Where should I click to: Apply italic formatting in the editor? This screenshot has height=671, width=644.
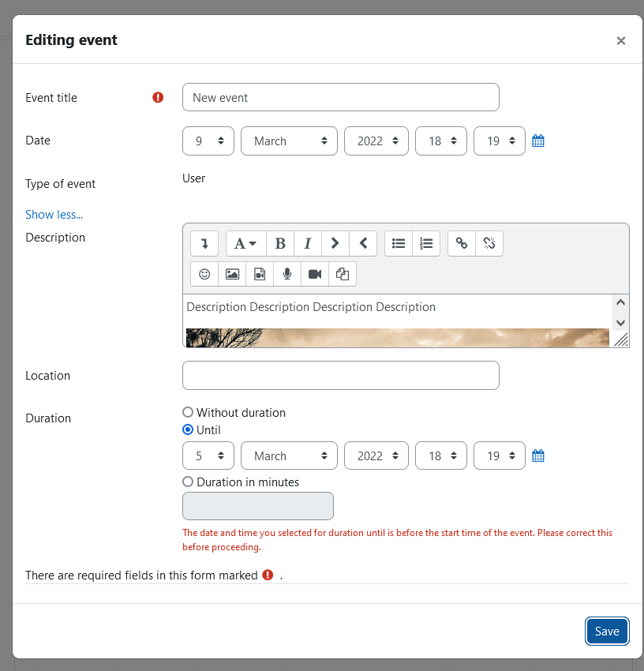(x=308, y=243)
